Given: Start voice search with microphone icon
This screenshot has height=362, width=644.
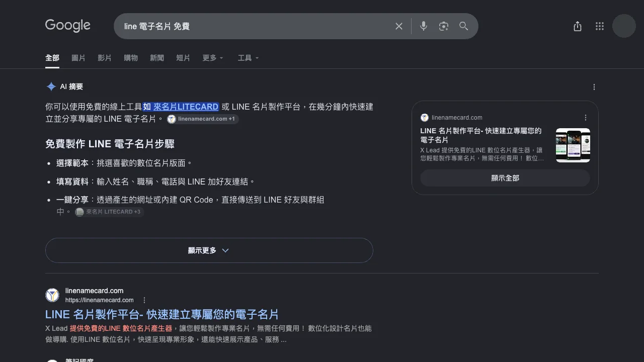Looking at the screenshot, I should 424,26.
